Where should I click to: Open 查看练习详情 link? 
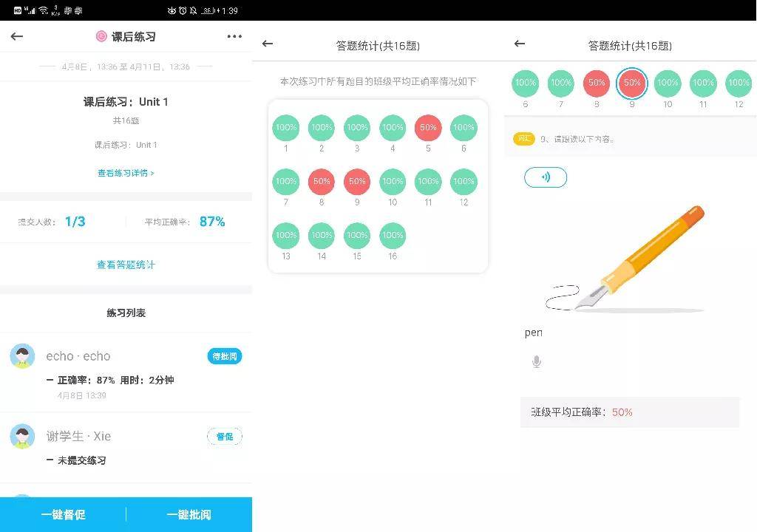pos(126,173)
